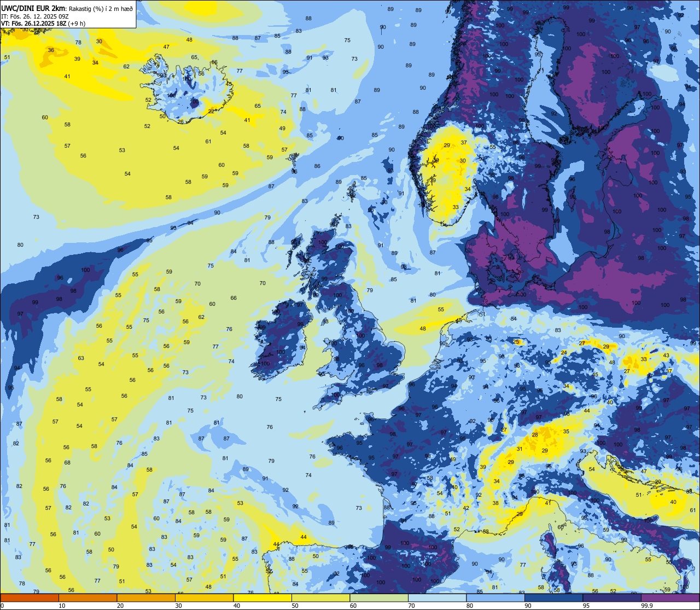This screenshot has height=610, width=700.
Task: Click the legend tick label '80'
Action: [470, 606]
